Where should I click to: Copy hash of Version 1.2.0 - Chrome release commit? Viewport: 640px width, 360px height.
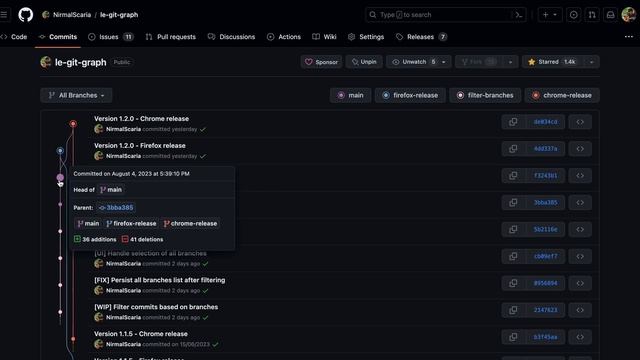coord(513,122)
